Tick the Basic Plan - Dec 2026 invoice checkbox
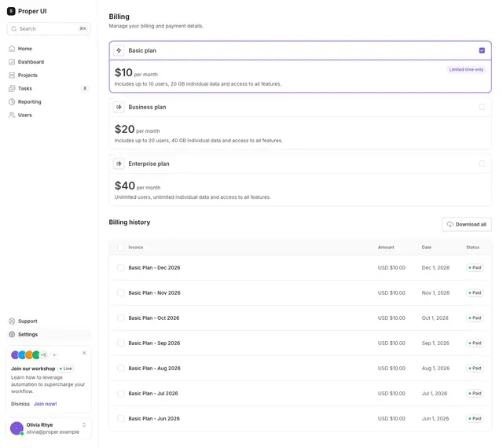503x448 pixels. (x=120, y=268)
